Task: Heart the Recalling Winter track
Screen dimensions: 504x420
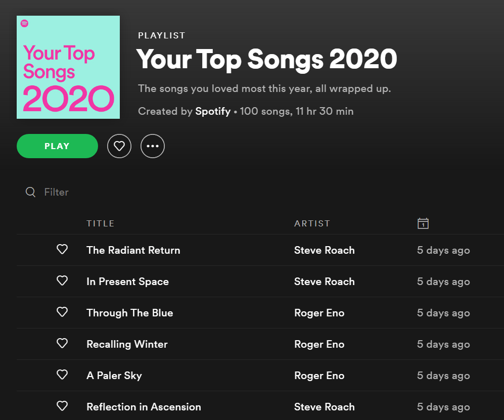Action: coord(62,344)
